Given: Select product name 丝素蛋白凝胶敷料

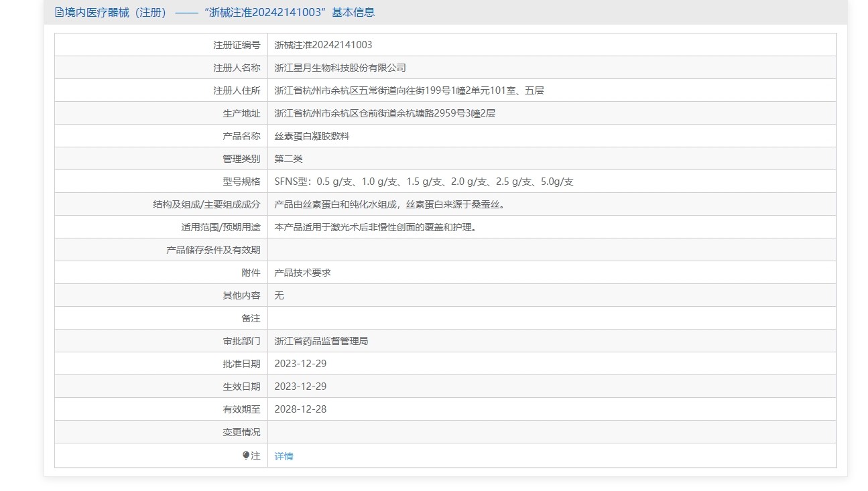Looking at the screenshot, I should [x=312, y=136].
